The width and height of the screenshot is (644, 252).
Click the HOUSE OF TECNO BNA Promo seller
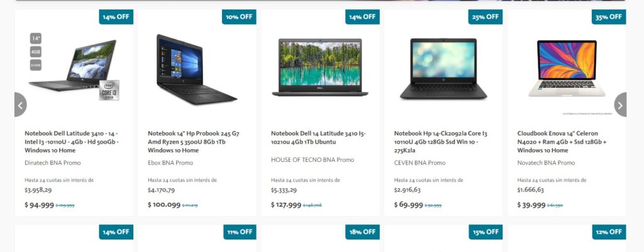(312, 160)
